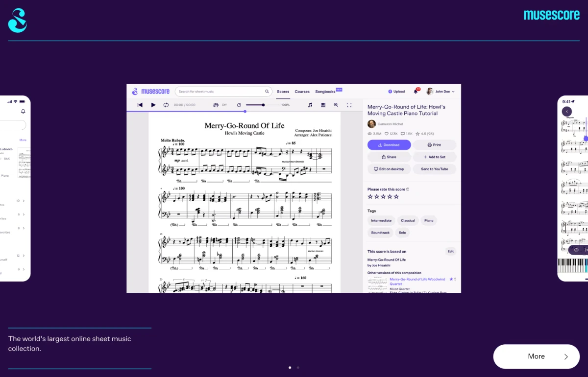The image size is (588, 377).
Task: Open notifications bell with red badge
Action: (416, 91)
